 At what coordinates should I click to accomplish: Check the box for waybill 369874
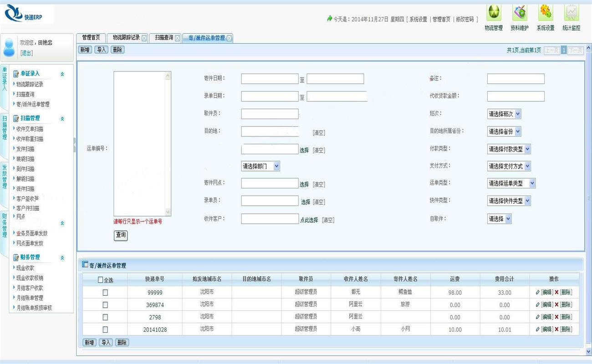tap(105, 305)
